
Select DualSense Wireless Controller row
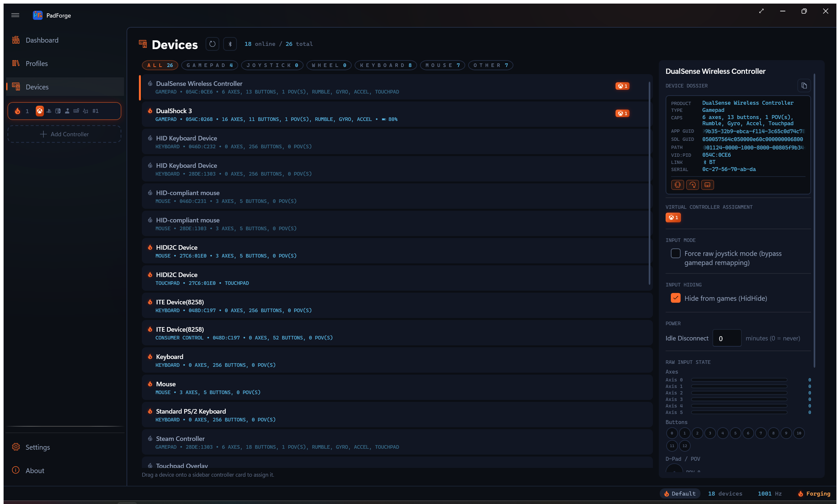(x=397, y=87)
